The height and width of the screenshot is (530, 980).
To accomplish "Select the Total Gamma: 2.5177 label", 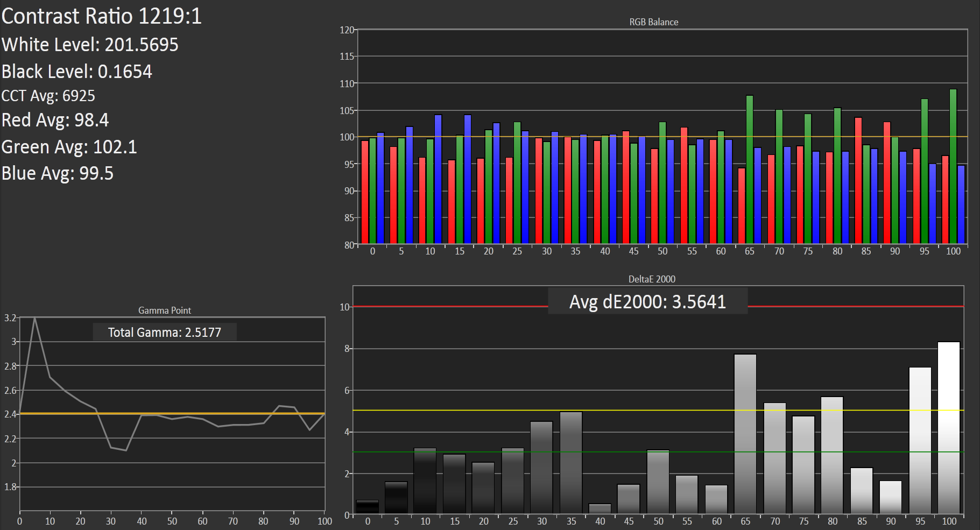I will point(165,332).
